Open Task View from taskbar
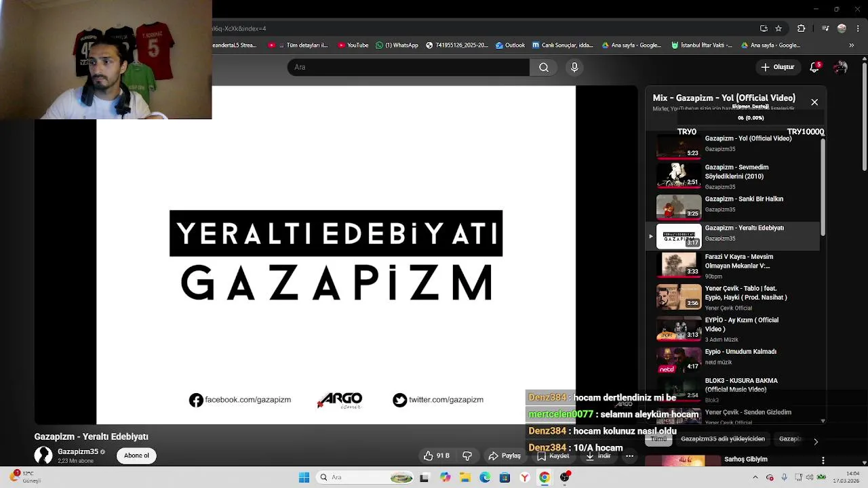 [425, 477]
